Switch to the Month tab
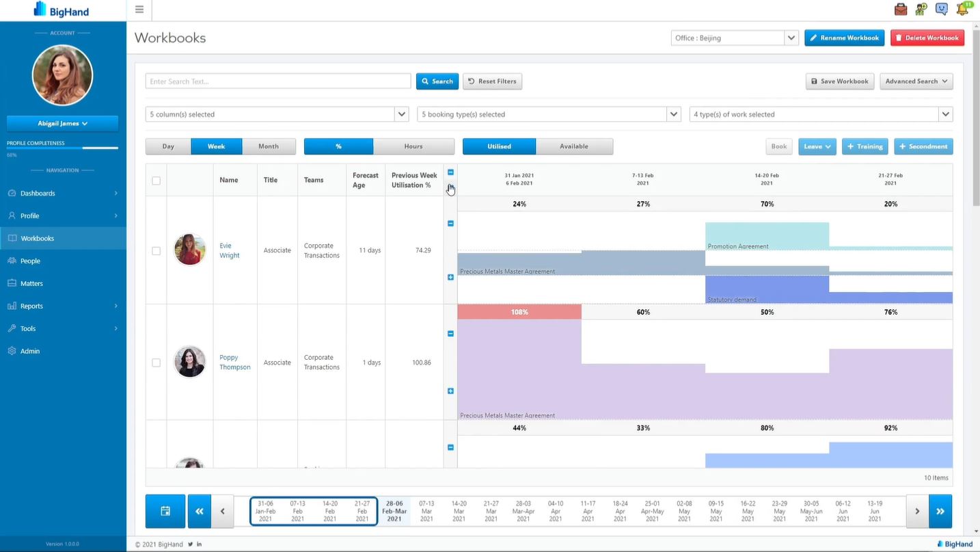This screenshot has width=980, height=552. pos(269,146)
